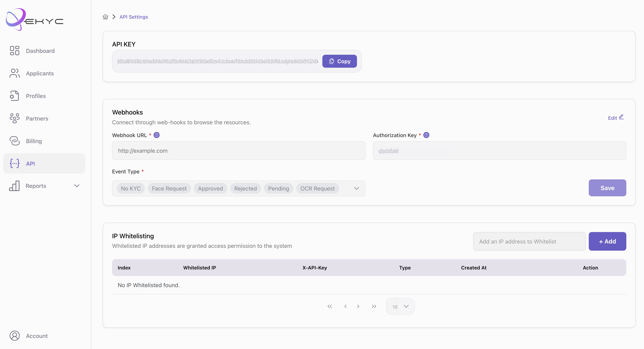
Task: Click the API key text field
Action: (x=217, y=61)
